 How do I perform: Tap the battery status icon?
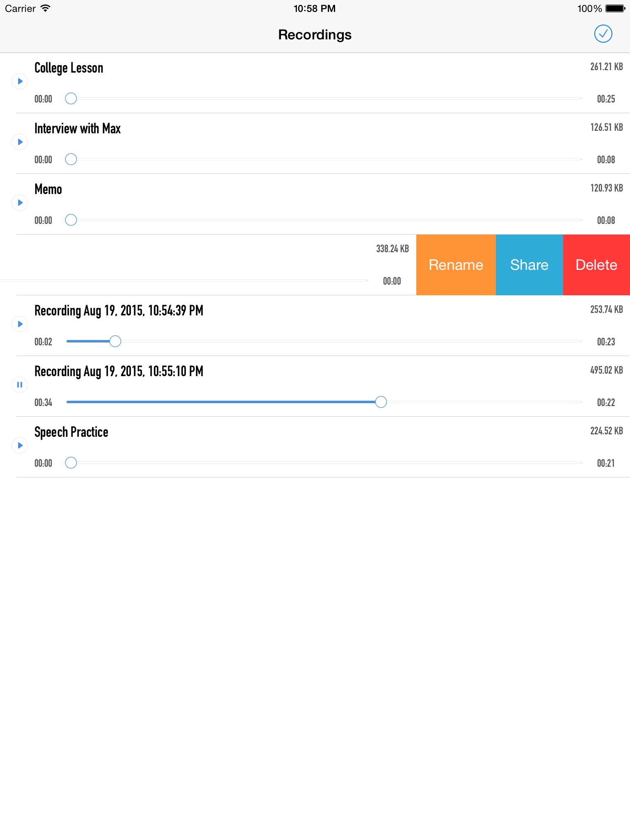point(615,9)
